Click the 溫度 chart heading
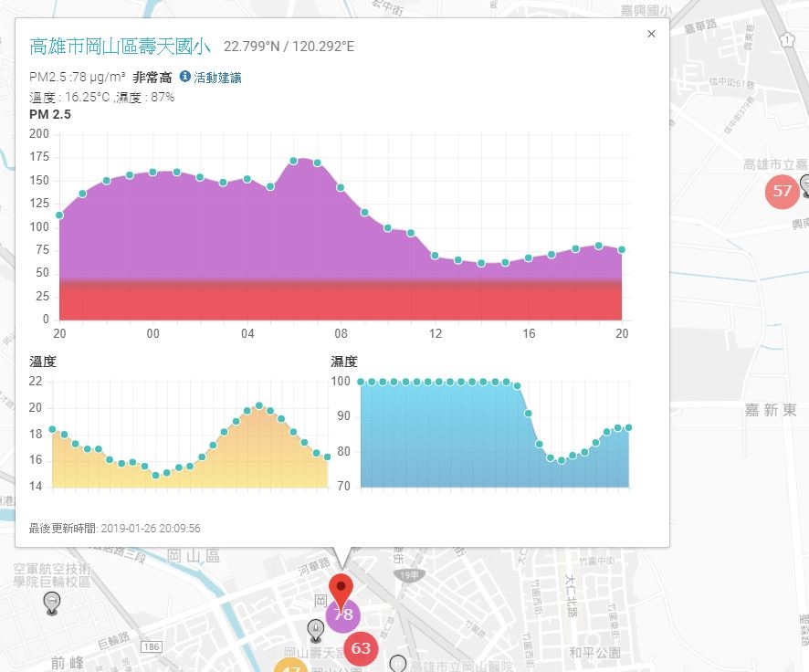The width and height of the screenshot is (809, 672). [x=43, y=362]
